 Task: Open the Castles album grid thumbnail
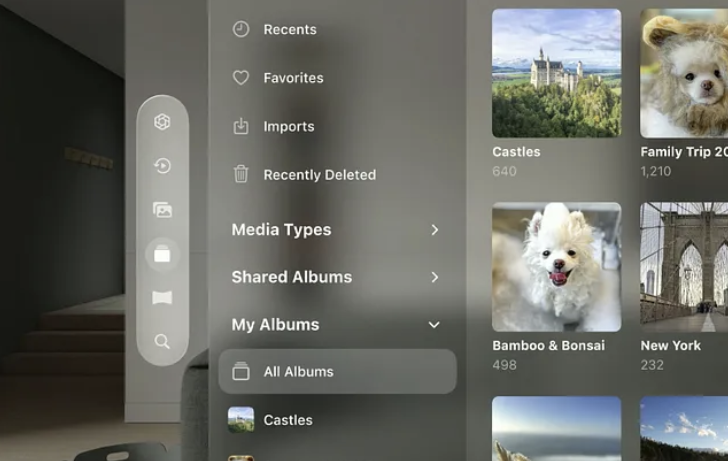557,73
